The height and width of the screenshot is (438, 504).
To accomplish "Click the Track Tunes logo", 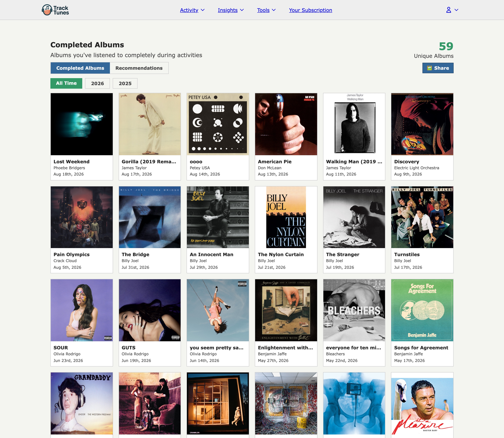I will 55,10.
